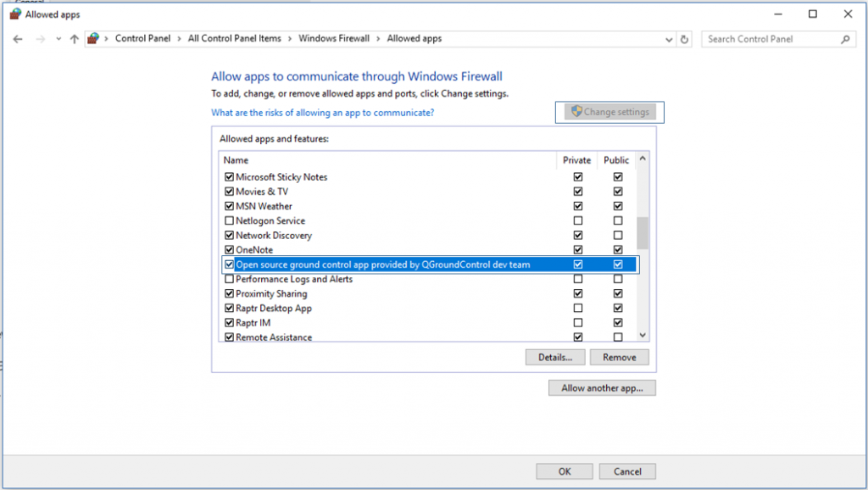
Task: Click the shield icon on Change settings
Action: (577, 111)
